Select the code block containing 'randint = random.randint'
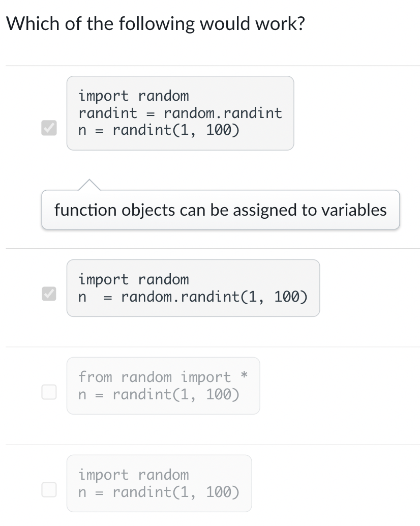Image resolution: width=420 pixels, height=526 pixels. (x=180, y=112)
